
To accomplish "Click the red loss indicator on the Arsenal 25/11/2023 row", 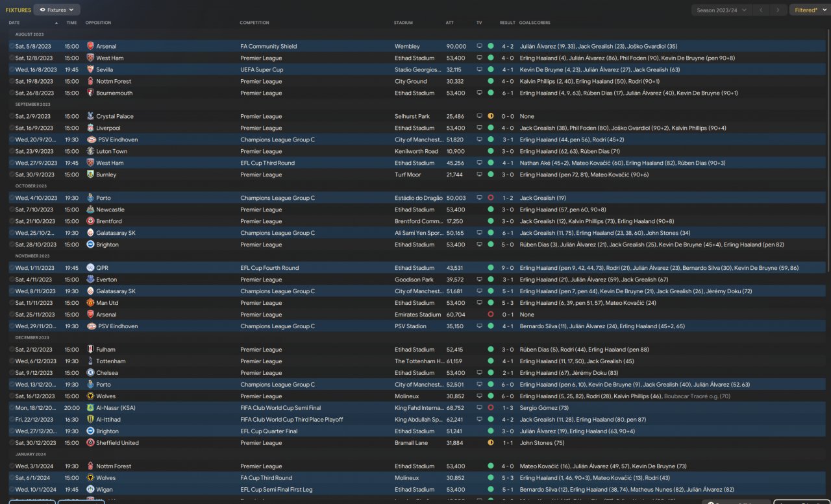I will [491, 315].
